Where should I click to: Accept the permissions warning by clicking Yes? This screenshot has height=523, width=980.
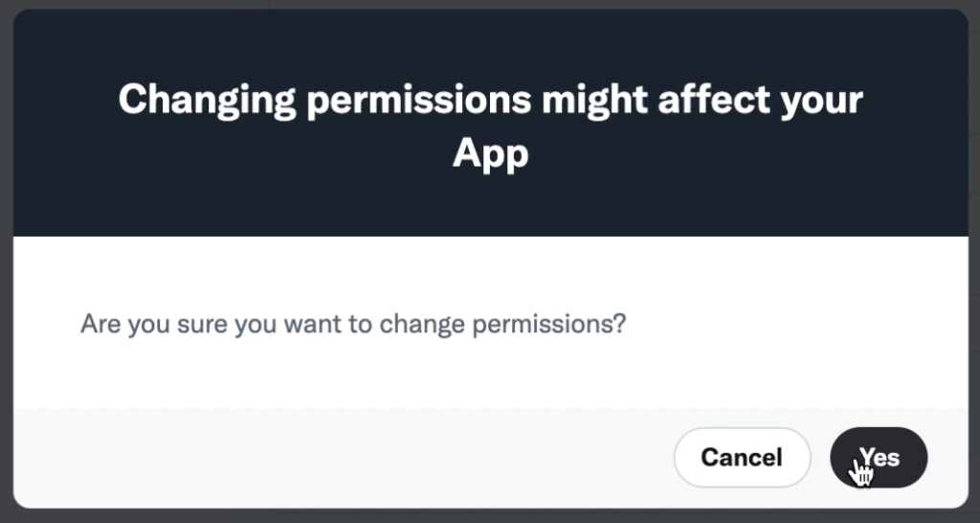(879, 457)
